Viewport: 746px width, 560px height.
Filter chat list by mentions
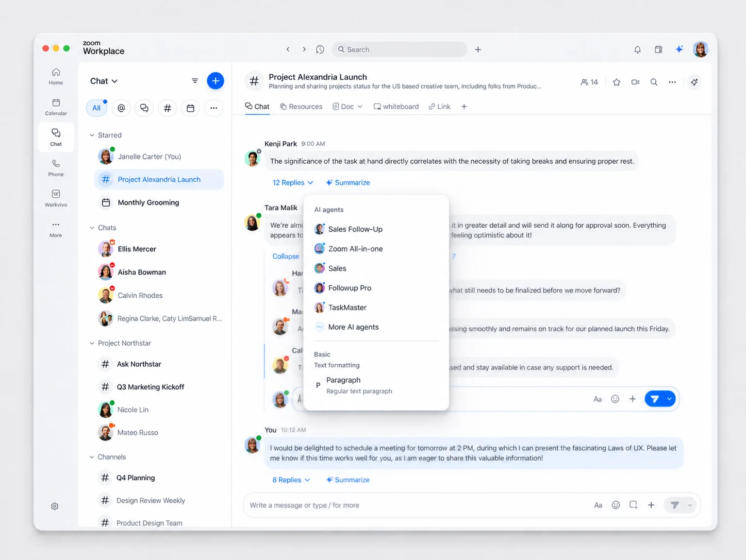click(x=121, y=108)
